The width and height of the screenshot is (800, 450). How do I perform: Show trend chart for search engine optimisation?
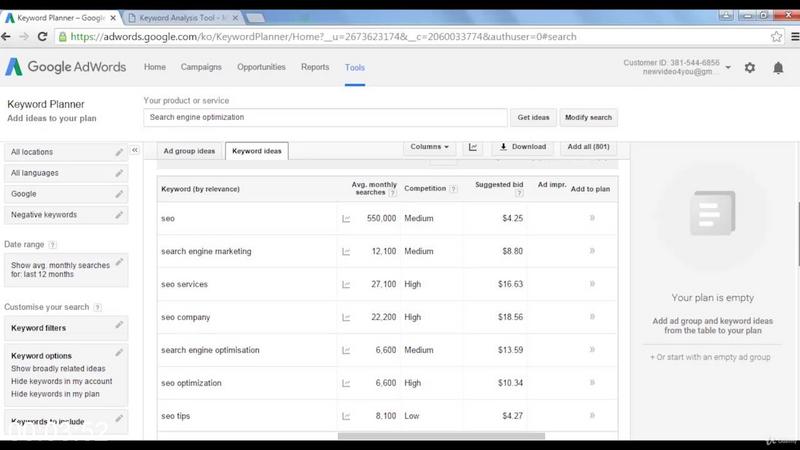click(x=346, y=350)
